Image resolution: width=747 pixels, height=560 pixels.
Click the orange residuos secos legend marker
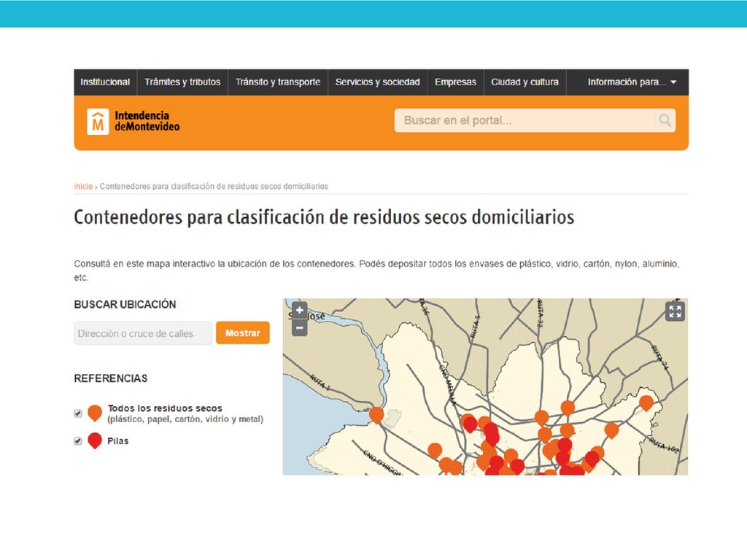click(95, 413)
